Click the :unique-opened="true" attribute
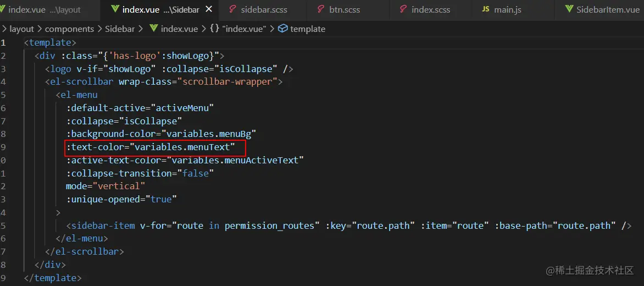 click(x=121, y=200)
